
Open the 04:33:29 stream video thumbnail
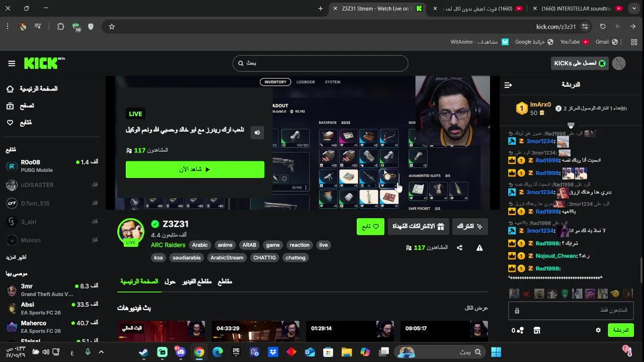(x=255, y=331)
